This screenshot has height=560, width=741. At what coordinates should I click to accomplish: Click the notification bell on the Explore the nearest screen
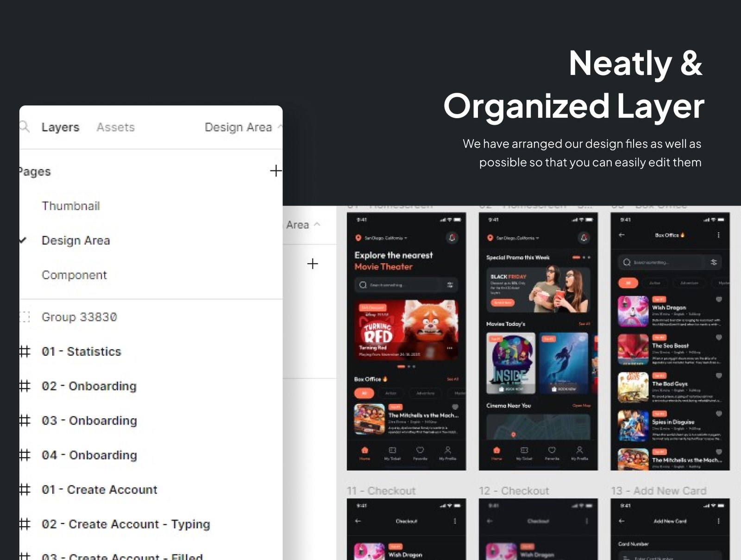[452, 238]
